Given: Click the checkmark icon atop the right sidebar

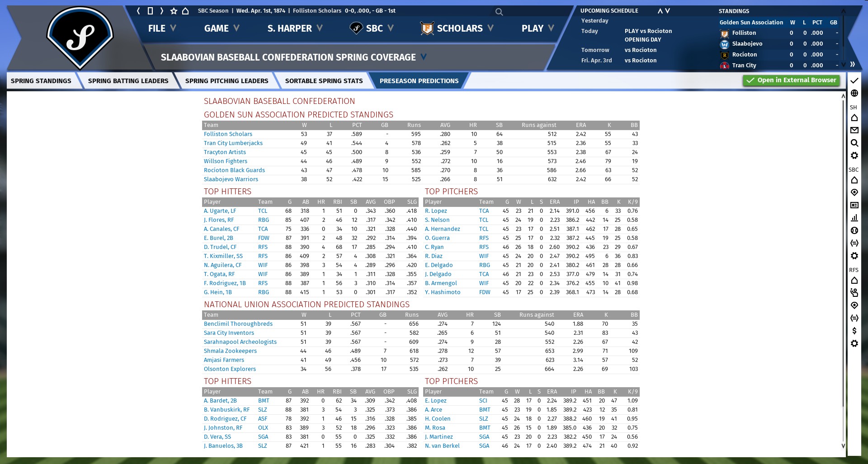Looking at the screenshot, I should pos(854,80).
